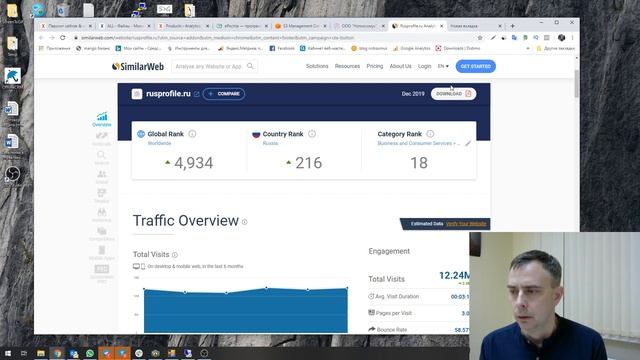The height and width of the screenshot is (360, 640).
Task: Open rusprofile.ru external link icon
Action: point(197,94)
